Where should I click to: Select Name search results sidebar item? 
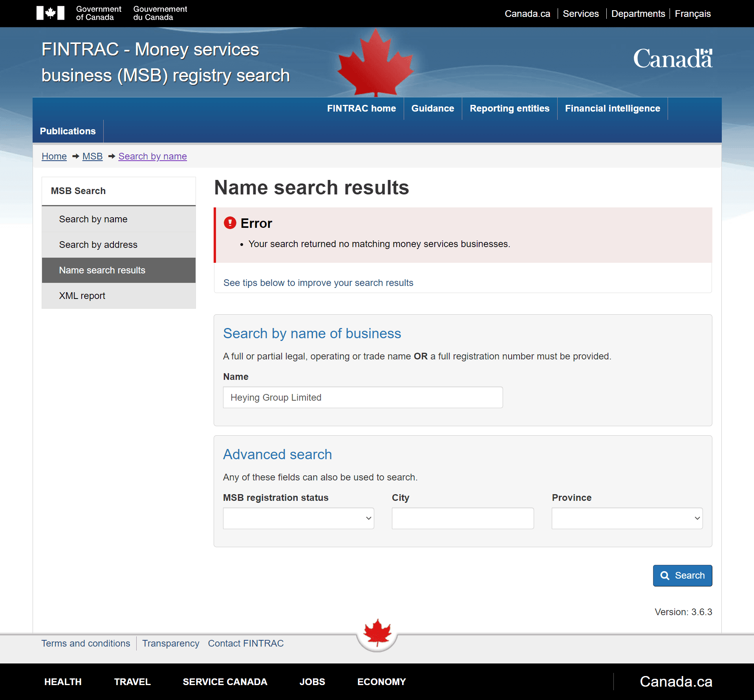(x=119, y=270)
